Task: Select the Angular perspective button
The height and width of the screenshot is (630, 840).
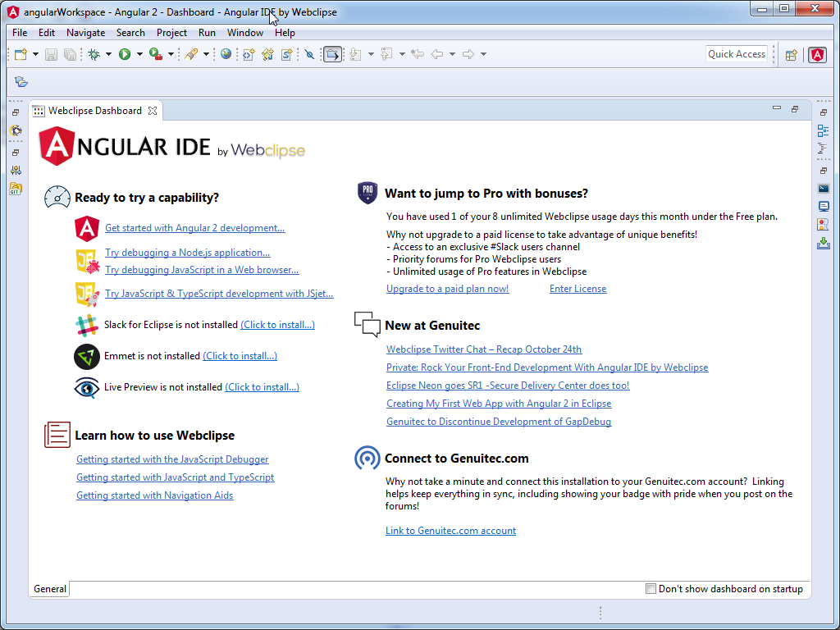Action: click(817, 55)
